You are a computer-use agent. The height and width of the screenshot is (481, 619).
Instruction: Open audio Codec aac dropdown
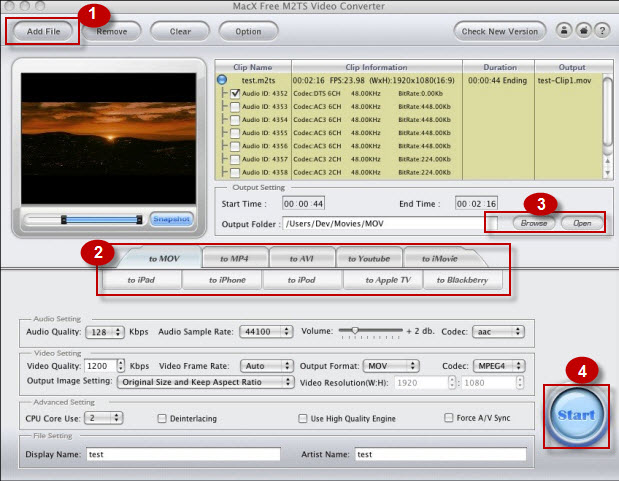(x=499, y=332)
